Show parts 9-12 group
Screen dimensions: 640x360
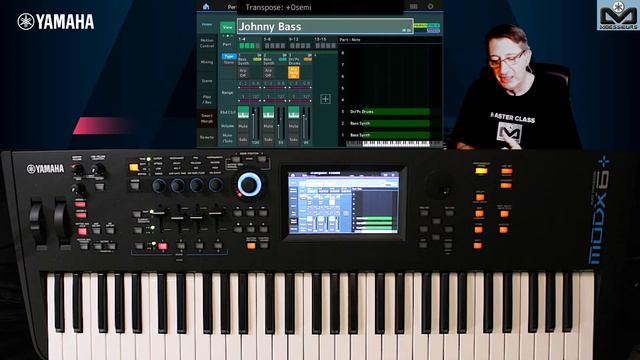299,43
